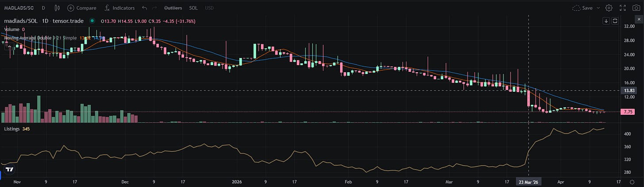Click the 13.83 crosshair price label
Screen dimensions: 644x187
(x=629, y=90)
